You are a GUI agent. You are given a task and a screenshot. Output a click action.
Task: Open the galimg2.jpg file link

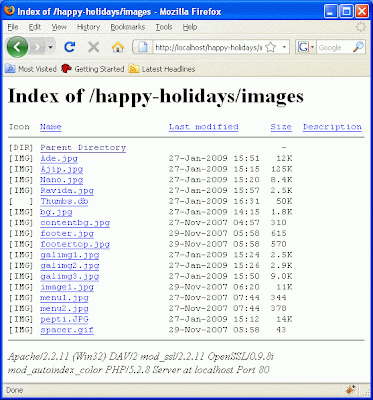70,266
